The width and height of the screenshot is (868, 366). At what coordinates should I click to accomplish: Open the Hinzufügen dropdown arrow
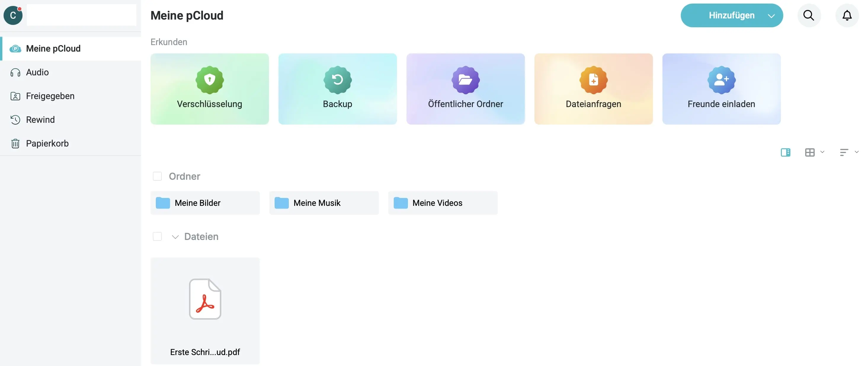[771, 15]
